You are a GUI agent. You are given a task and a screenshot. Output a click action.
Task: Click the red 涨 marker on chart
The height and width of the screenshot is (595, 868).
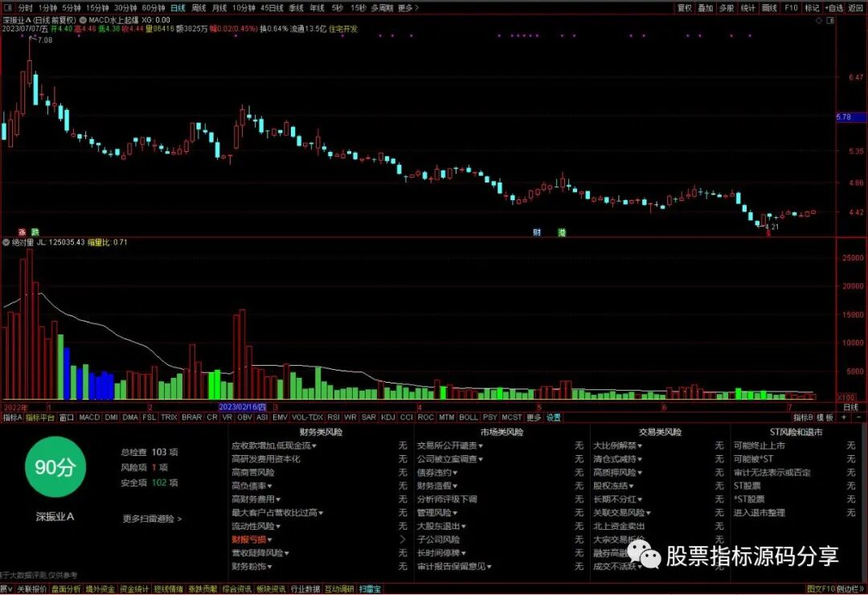coord(23,232)
